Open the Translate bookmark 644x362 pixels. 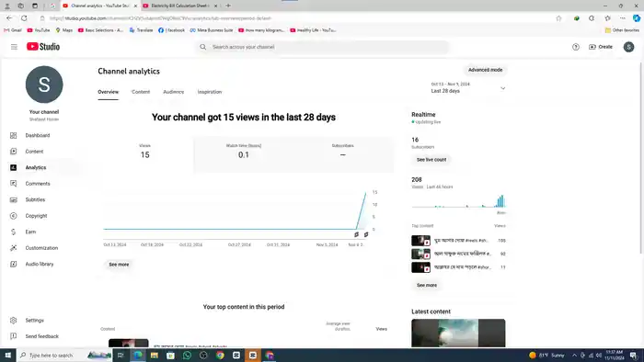(x=141, y=30)
